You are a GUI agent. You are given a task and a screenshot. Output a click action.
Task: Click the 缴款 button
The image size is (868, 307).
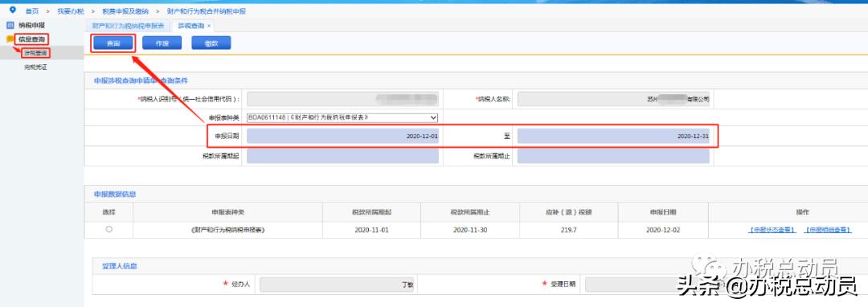(211, 43)
